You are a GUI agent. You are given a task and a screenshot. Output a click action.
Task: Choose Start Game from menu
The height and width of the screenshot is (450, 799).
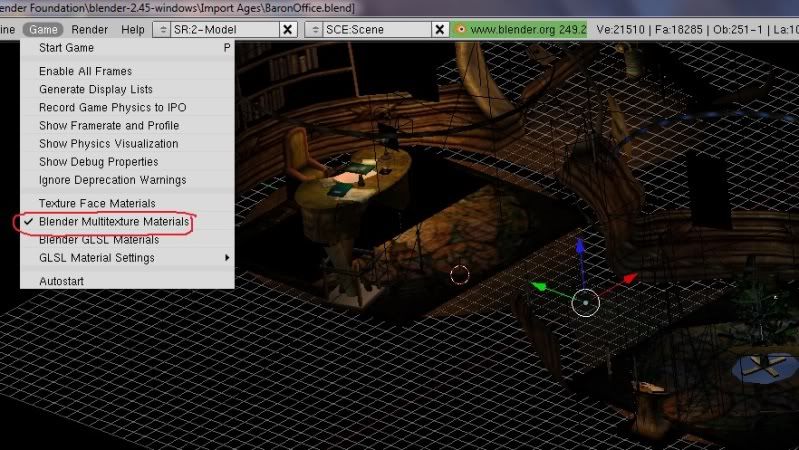coord(127,48)
